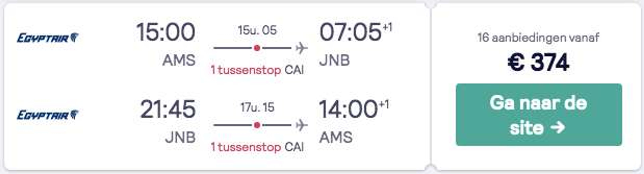Viewport: 644px width, 174px height.
Task: Click the airplane icon on outbound route
Action: click(301, 48)
